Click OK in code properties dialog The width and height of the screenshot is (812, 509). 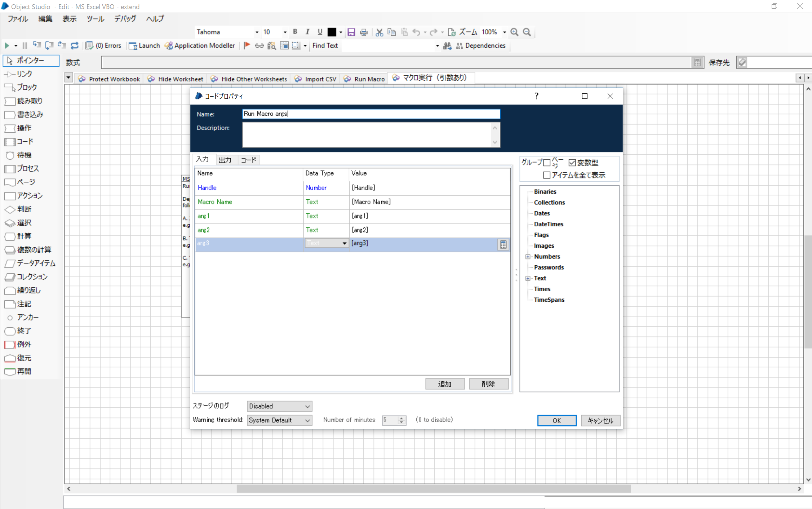[556, 420]
